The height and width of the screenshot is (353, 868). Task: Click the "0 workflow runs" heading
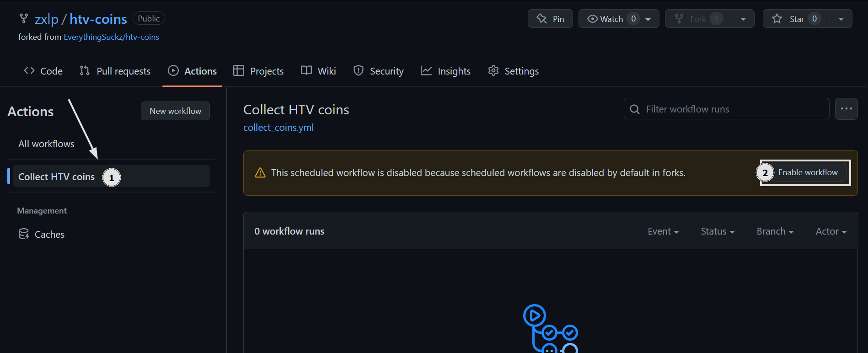pyautogui.click(x=289, y=231)
